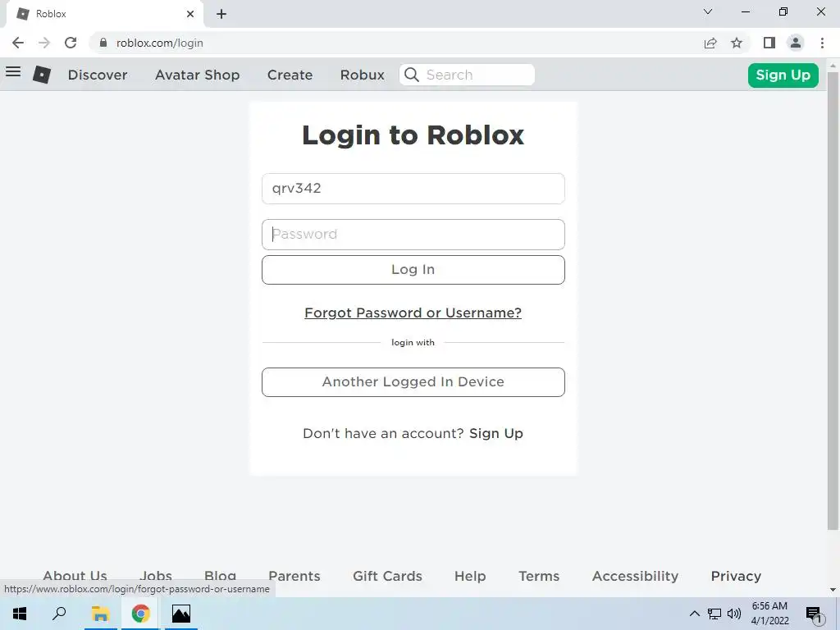Open the Gift Cards footer link
The height and width of the screenshot is (630, 840).
pos(387,576)
